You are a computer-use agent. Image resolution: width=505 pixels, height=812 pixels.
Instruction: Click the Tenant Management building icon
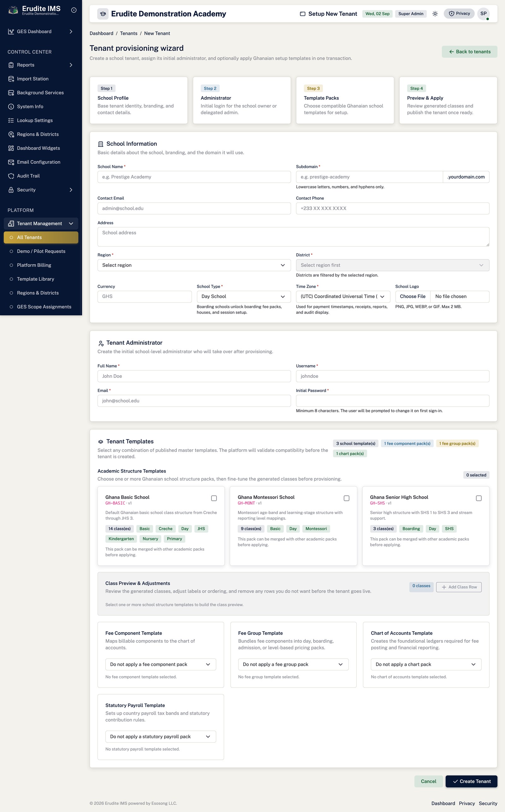click(11, 224)
